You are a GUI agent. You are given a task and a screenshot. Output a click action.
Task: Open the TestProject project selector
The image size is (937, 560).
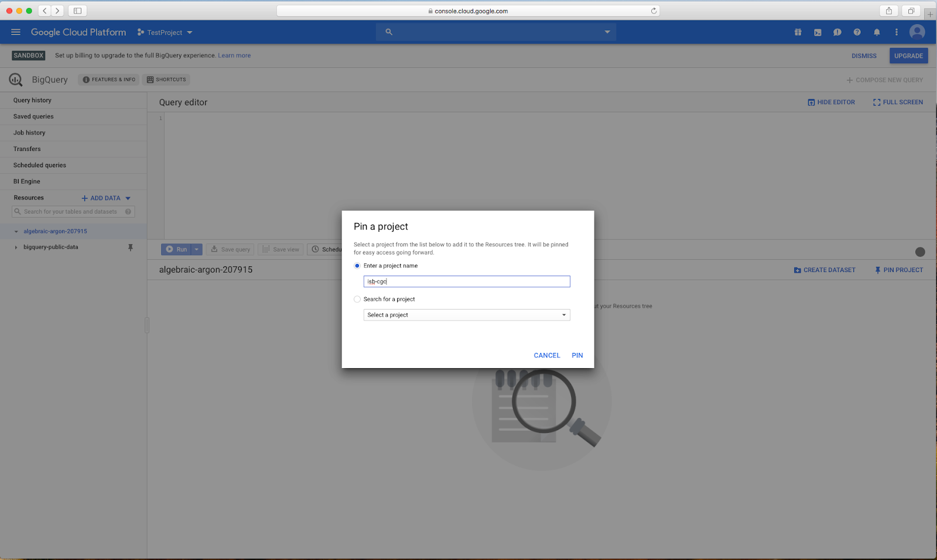(165, 33)
